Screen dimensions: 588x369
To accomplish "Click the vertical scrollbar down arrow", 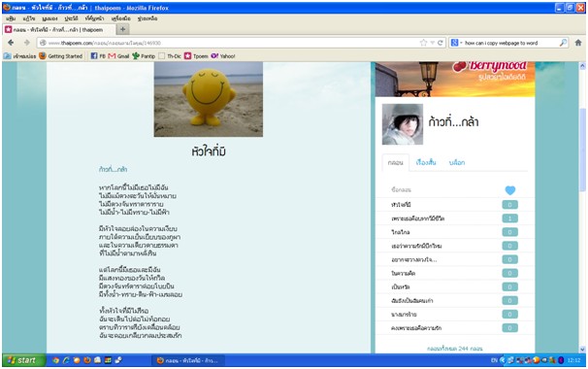I will pos(582,350).
